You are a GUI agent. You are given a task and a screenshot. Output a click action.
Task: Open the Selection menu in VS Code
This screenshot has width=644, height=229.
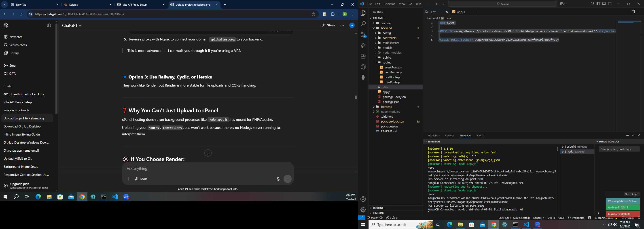(390, 4)
